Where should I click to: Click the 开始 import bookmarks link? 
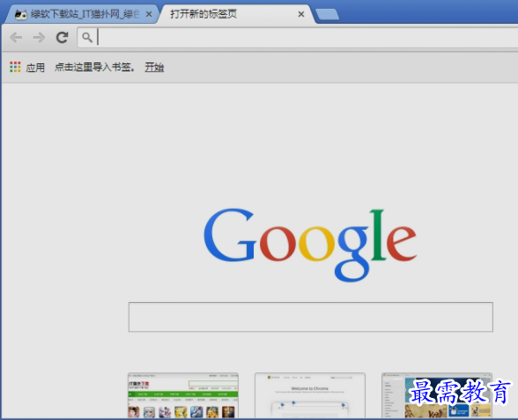click(x=154, y=67)
